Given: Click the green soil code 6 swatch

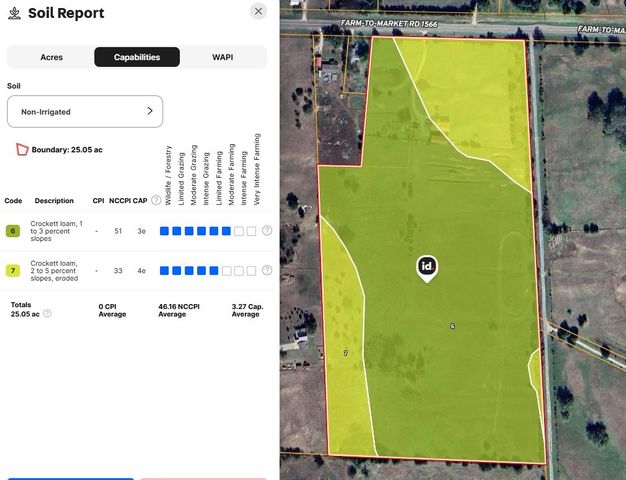Looking at the screenshot, I should (13, 231).
